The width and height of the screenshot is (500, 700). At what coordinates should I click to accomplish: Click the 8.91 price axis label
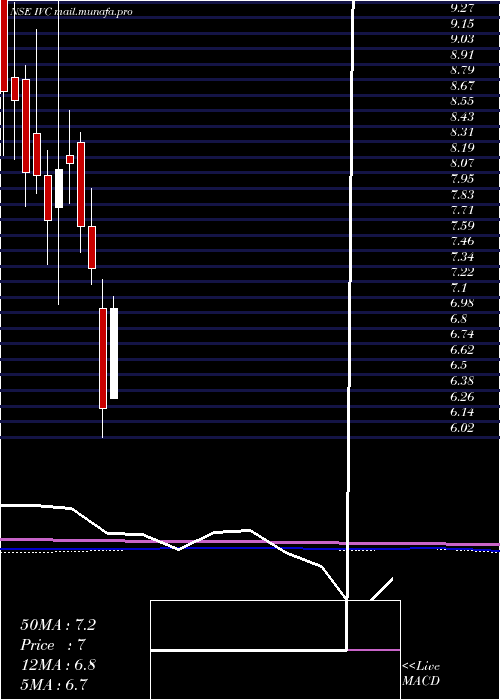click(x=462, y=54)
